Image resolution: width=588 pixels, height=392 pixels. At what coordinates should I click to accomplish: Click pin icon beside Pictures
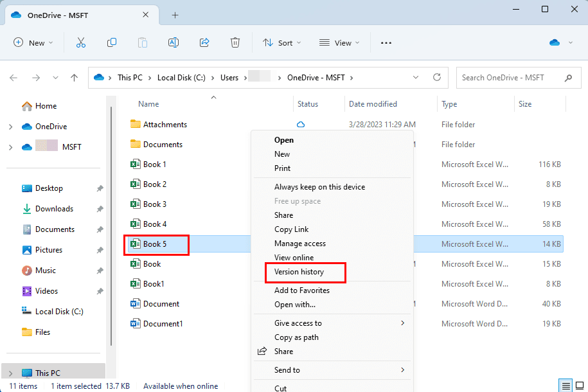coord(100,250)
